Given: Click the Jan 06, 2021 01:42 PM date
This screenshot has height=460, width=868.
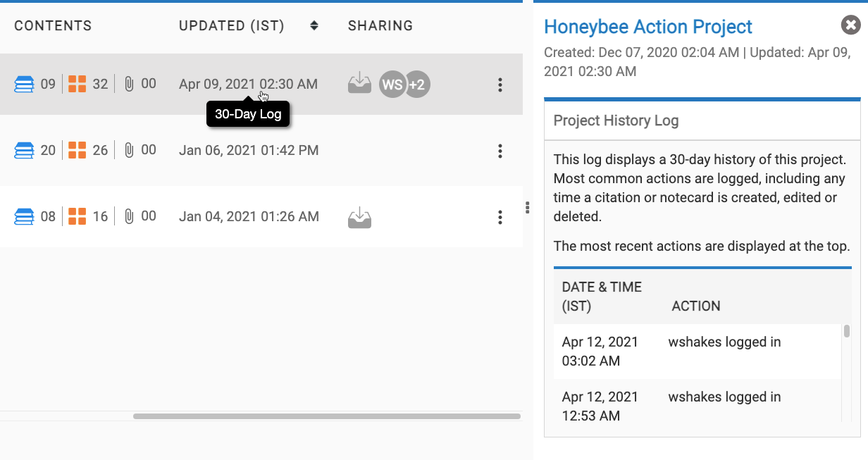Looking at the screenshot, I should [x=248, y=151].
